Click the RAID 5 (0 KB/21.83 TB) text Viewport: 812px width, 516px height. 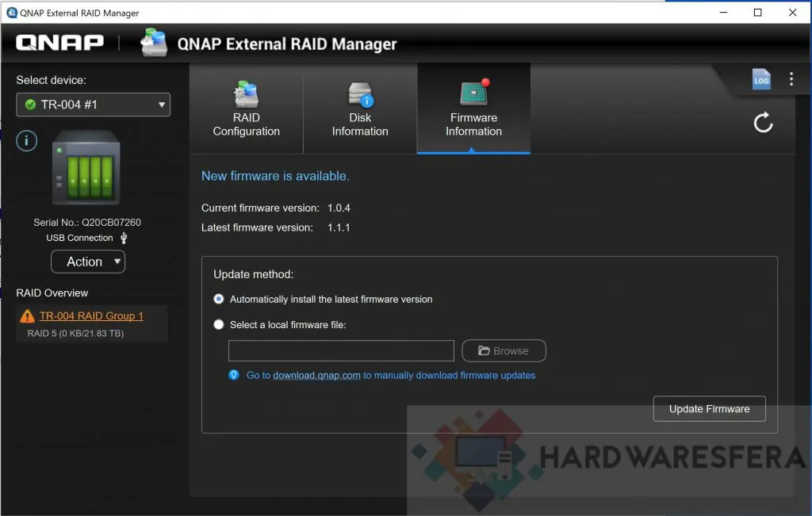pyautogui.click(x=75, y=334)
